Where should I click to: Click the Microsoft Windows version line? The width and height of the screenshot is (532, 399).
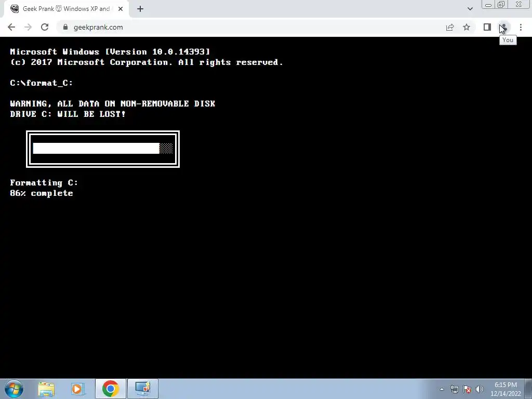(x=110, y=51)
